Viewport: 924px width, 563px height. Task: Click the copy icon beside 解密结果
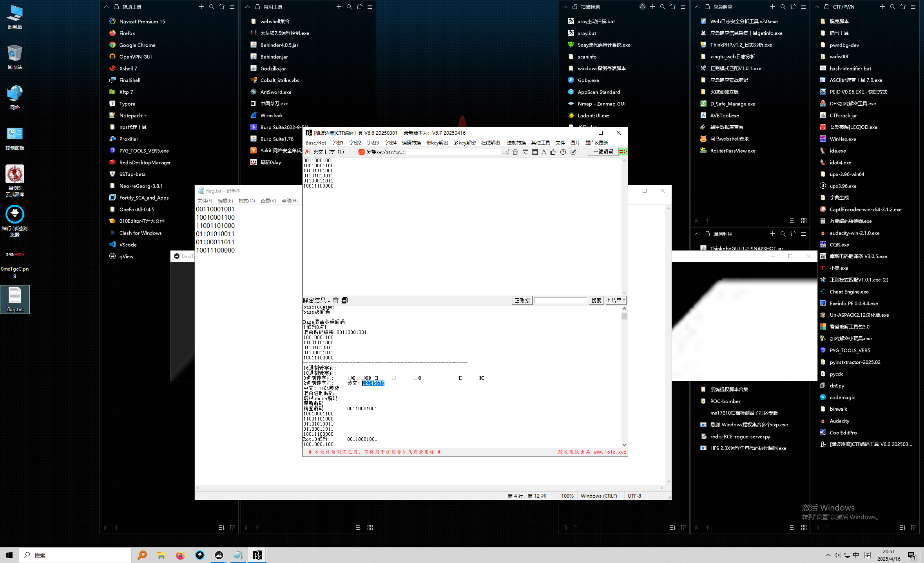(x=344, y=300)
